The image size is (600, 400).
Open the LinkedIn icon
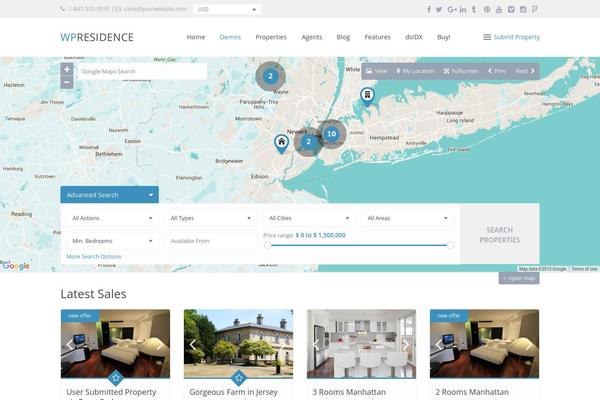463,9
